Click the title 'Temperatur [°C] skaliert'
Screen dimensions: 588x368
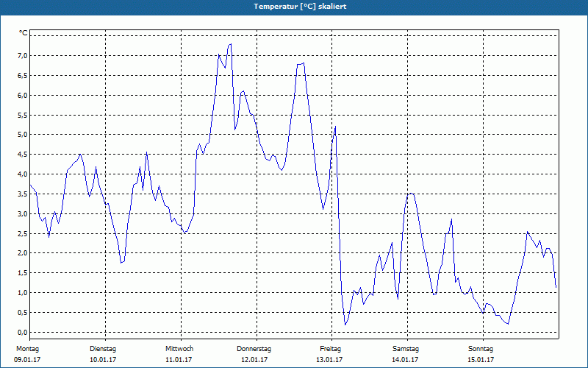[x=300, y=7]
